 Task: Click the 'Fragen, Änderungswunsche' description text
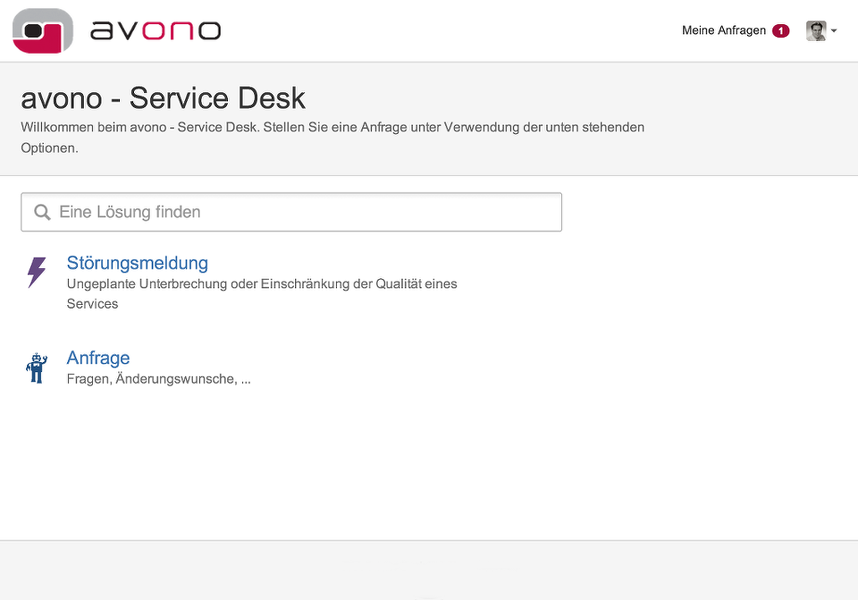(158, 379)
